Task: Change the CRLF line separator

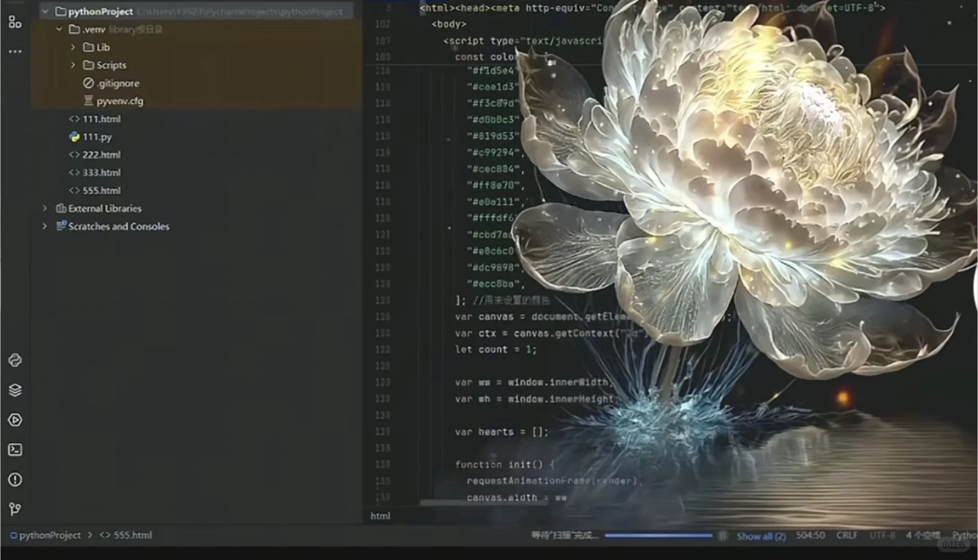Action: [847, 535]
